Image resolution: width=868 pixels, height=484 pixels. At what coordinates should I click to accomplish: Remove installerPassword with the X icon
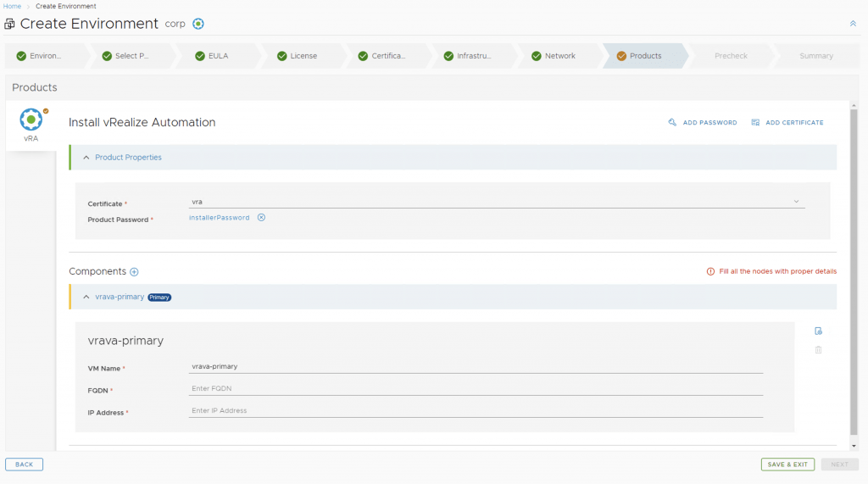pyautogui.click(x=261, y=218)
